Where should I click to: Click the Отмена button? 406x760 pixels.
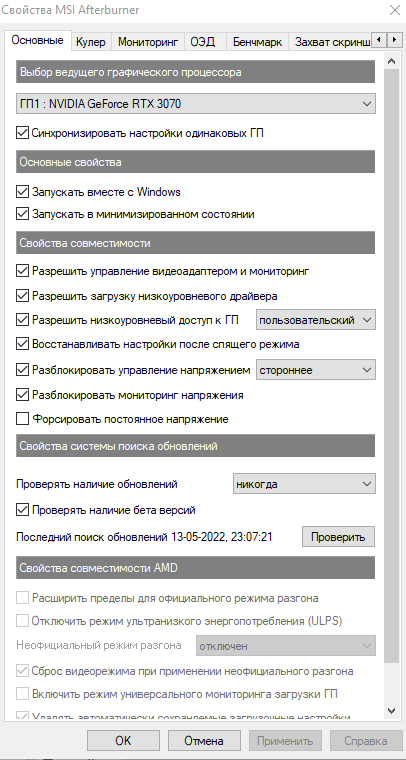pos(204,741)
